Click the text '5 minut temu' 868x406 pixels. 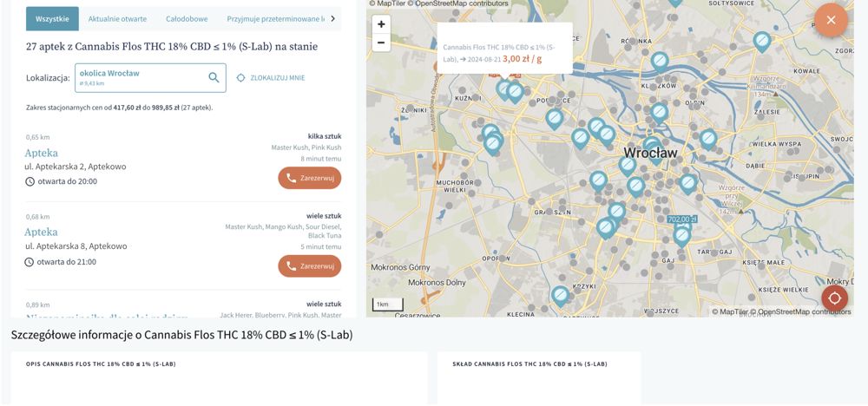coord(321,246)
